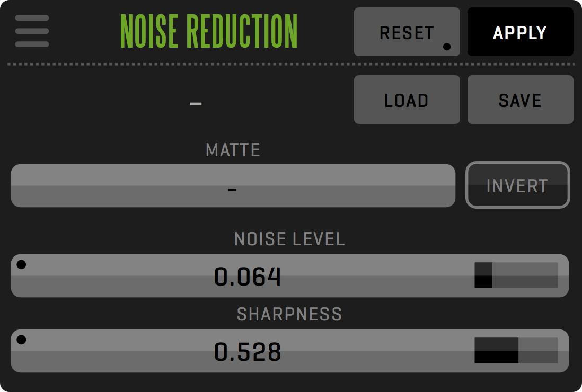
Task: Toggle the INVERT matte button
Action: coord(517,185)
